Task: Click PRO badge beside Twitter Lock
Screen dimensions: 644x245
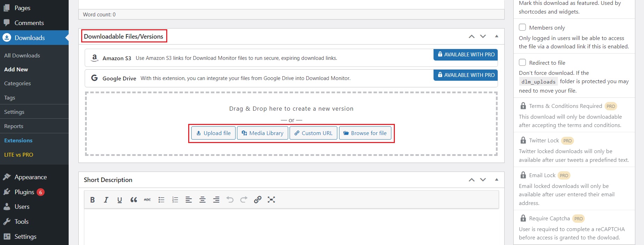Action: coord(567,141)
